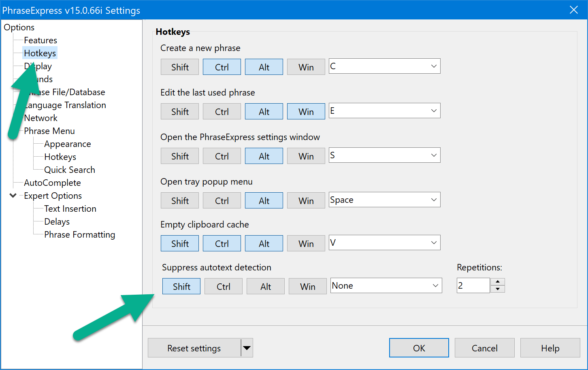Toggle Shift for Empty clipboard cache
This screenshot has height=370, width=588.
(180, 244)
